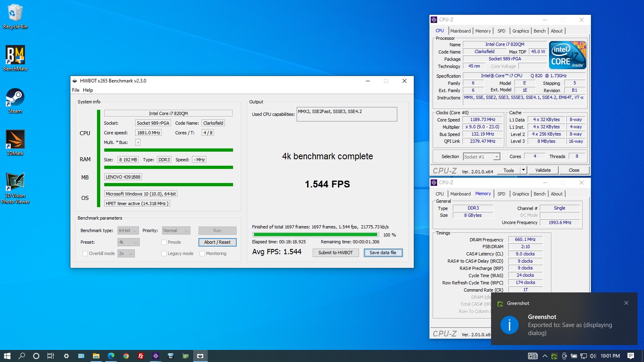Open File Explorer from taskbar

tap(96, 356)
